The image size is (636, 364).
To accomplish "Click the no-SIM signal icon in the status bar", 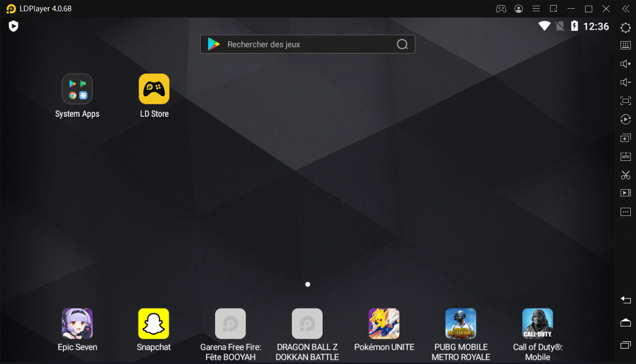I will pyautogui.click(x=560, y=26).
